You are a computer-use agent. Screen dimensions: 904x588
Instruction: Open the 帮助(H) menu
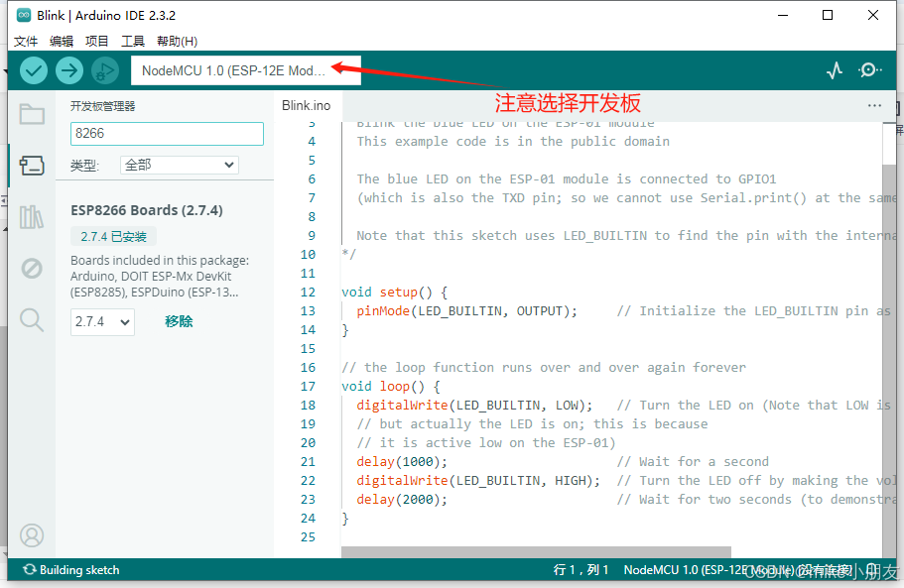pos(177,42)
